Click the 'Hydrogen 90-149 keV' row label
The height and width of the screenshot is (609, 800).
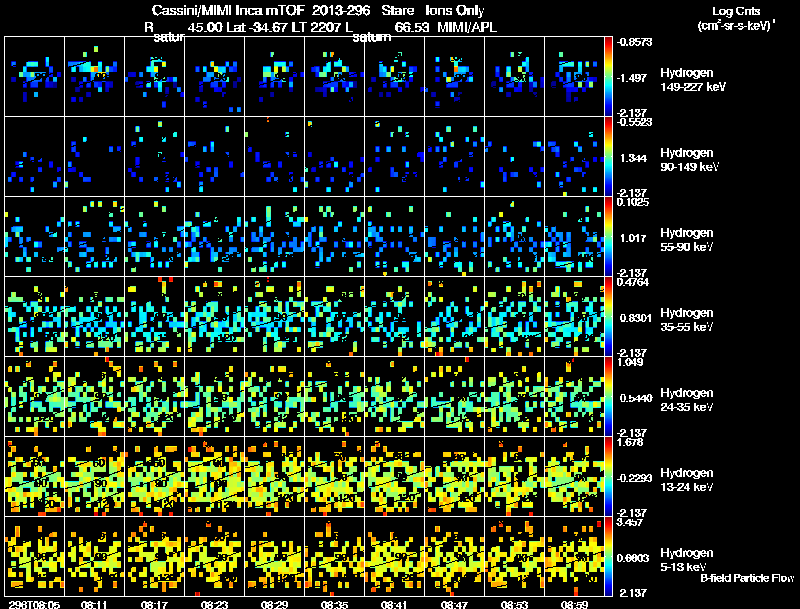coord(689,160)
